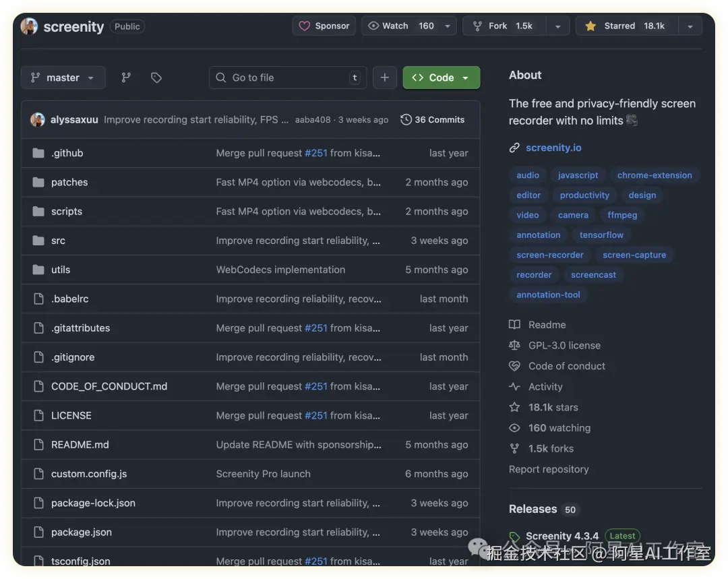
Task: Open the .gitignore file
Action: coord(73,357)
